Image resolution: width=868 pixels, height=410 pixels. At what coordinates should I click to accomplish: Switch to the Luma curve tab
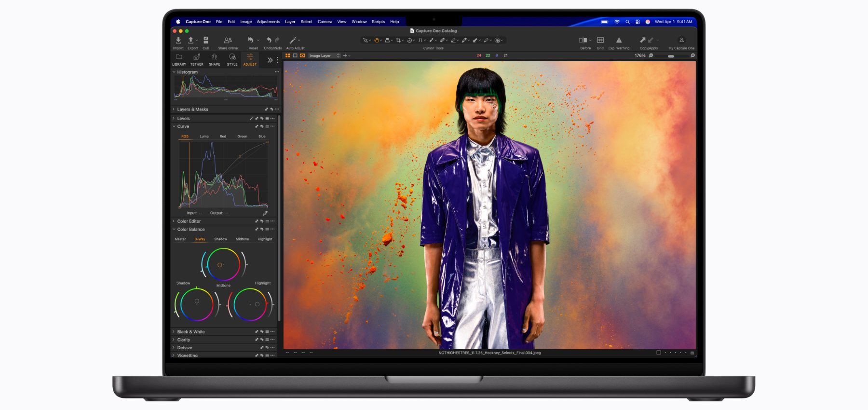pyautogui.click(x=204, y=137)
